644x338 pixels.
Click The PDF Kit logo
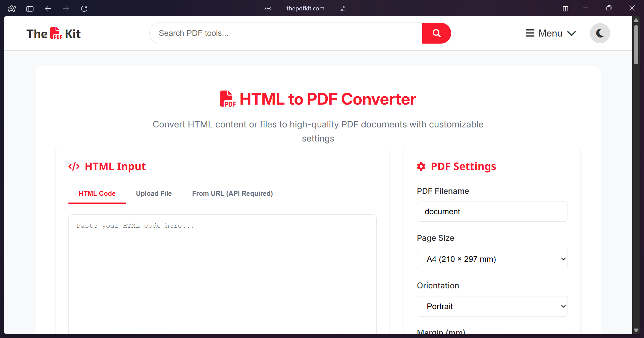pos(54,33)
